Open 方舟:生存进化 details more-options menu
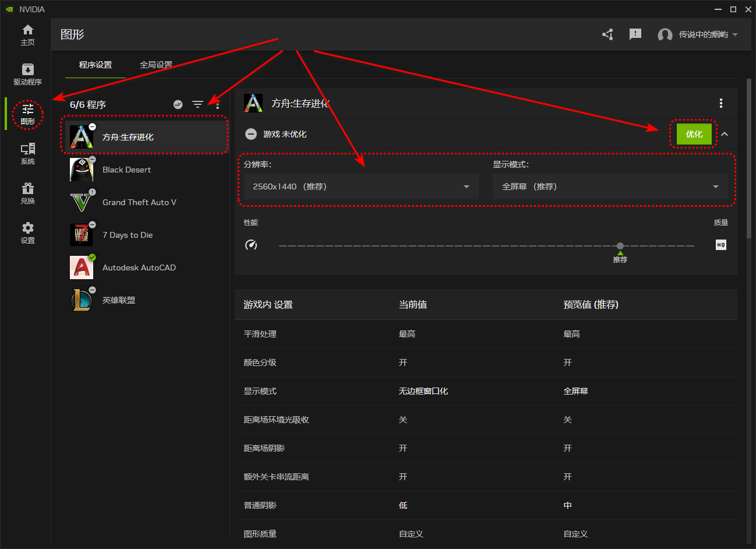The height and width of the screenshot is (549, 756). pyautogui.click(x=721, y=103)
